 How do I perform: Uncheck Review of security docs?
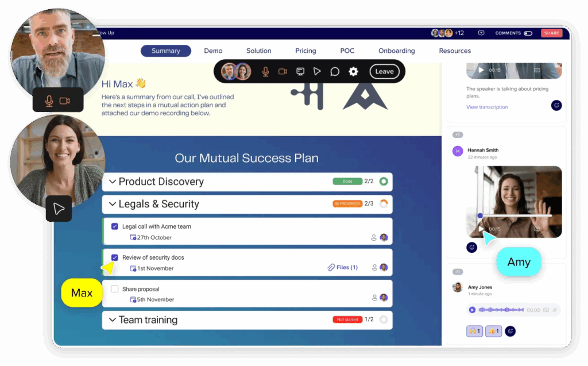115,257
